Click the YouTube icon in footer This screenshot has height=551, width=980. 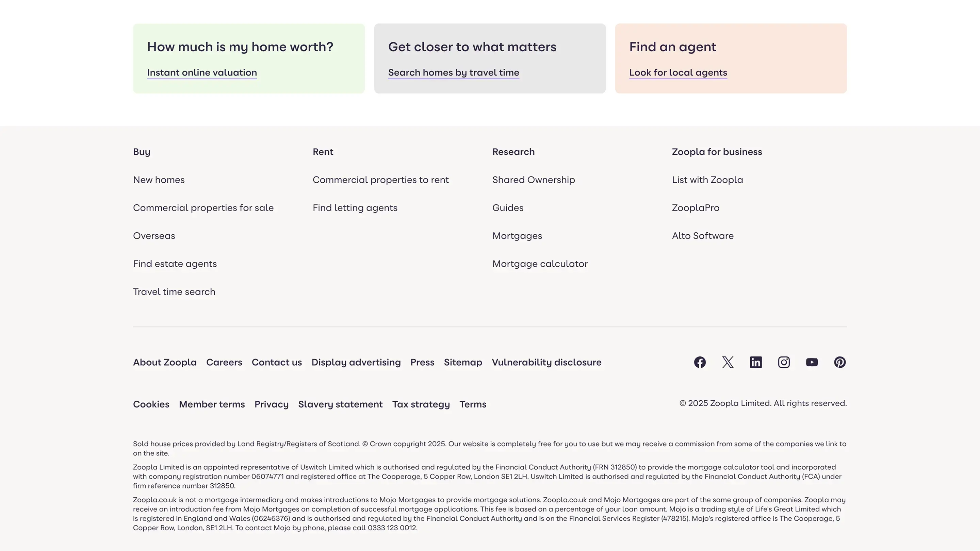(x=812, y=362)
